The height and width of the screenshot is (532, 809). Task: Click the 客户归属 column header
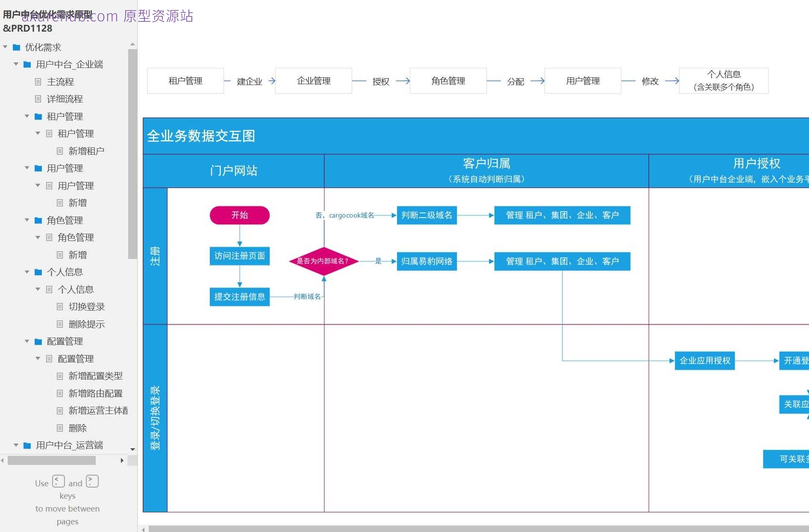tap(486, 170)
